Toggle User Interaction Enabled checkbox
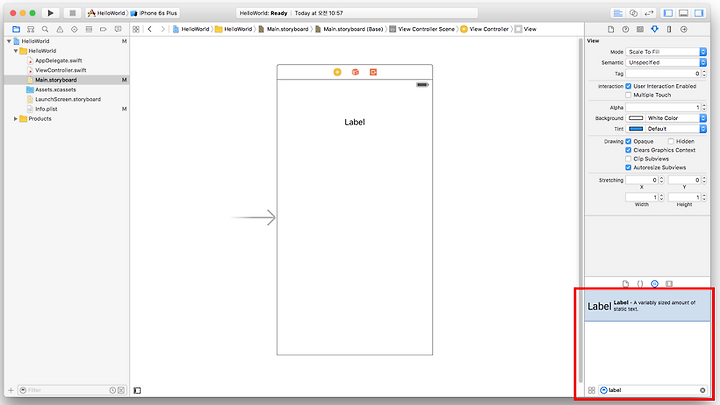Image resolution: width=720 pixels, height=405 pixels. (x=628, y=86)
